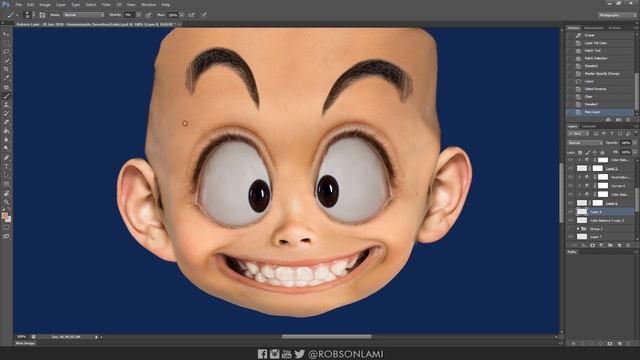Click the zoom percentage field in status bar

click(21, 337)
